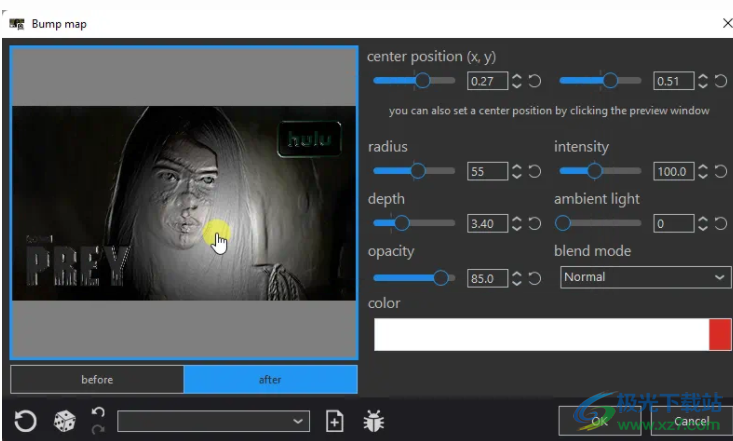Click the Bump map title bar icon
733x441 pixels.
tap(16, 24)
